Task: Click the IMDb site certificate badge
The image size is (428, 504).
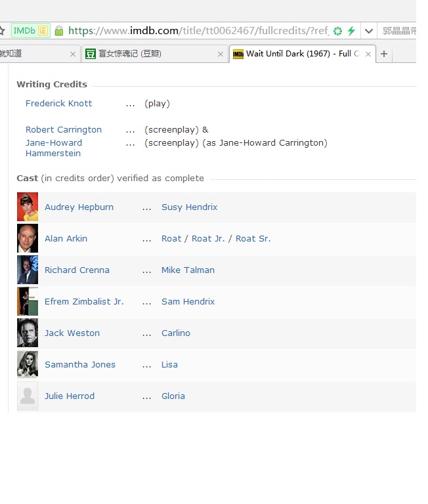Action: (30, 31)
